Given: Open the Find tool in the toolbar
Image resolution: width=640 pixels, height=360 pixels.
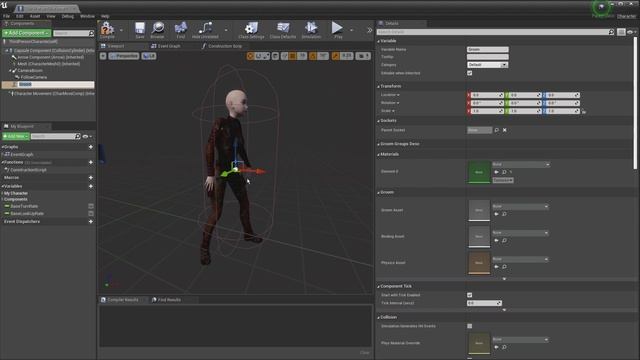Looking at the screenshot, I should pos(180,29).
